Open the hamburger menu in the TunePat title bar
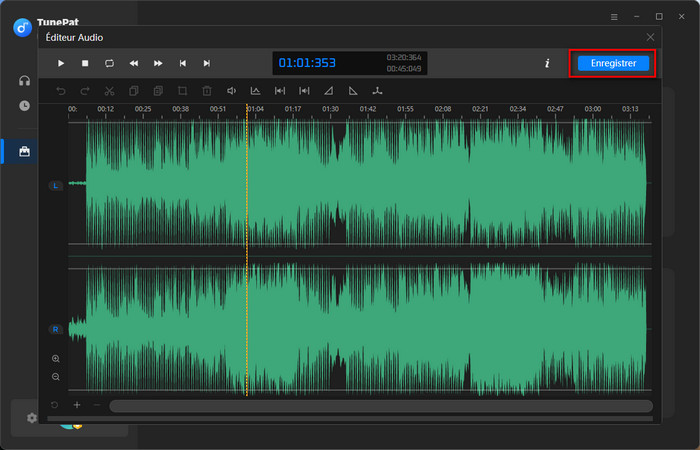 614,17
